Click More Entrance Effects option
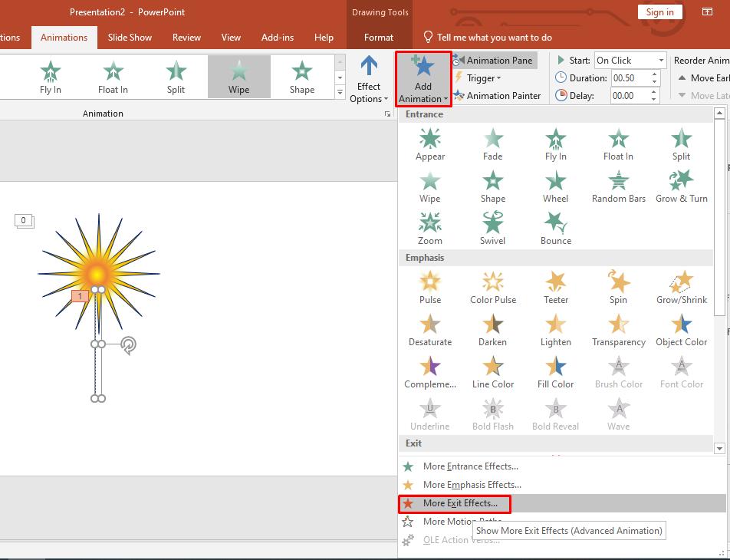This screenshot has width=730, height=560. 470,466
